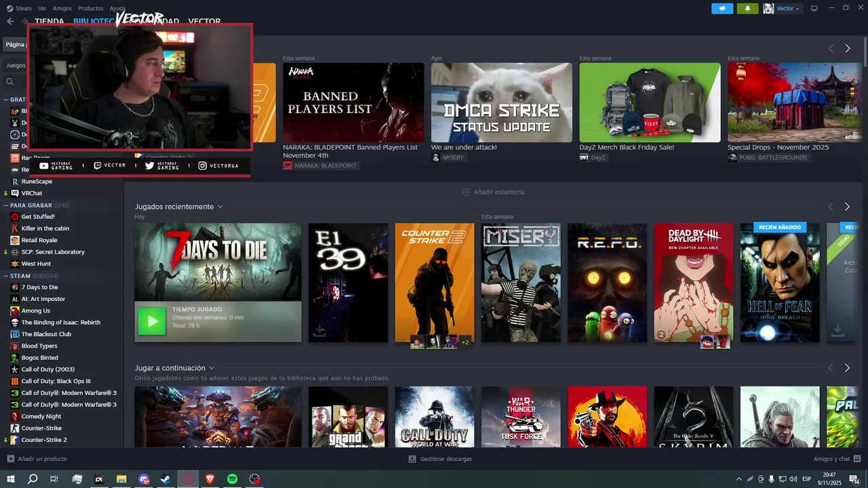
Task: Open the R.E.P.O. game cover
Action: tap(607, 283)
